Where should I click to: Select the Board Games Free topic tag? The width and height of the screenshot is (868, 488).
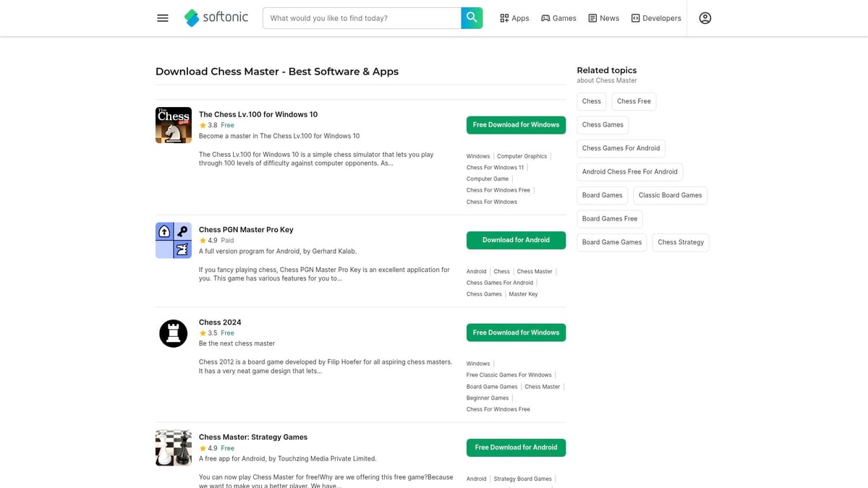[610, 218]
